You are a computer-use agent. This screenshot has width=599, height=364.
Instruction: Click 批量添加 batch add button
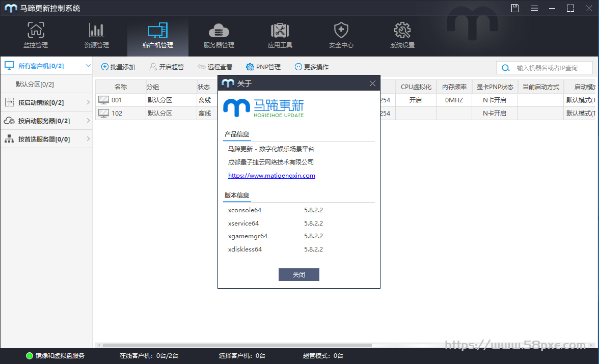(118, 67)
